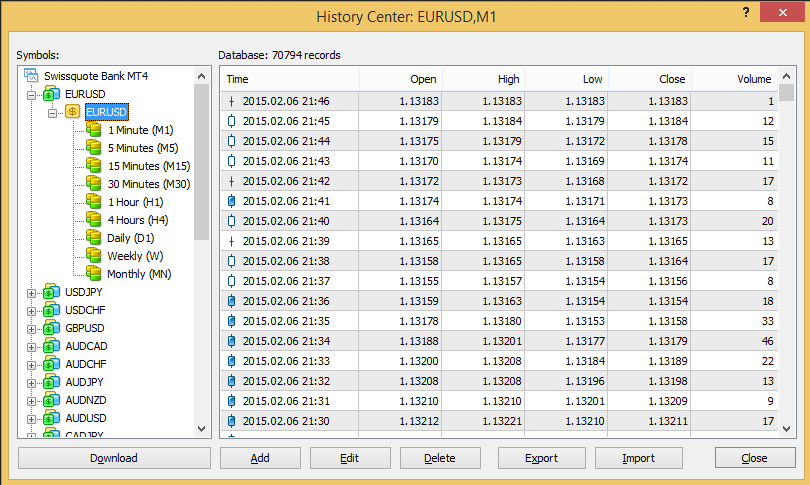Click the AUDCAD symbol icon

[x=51, y=346]
